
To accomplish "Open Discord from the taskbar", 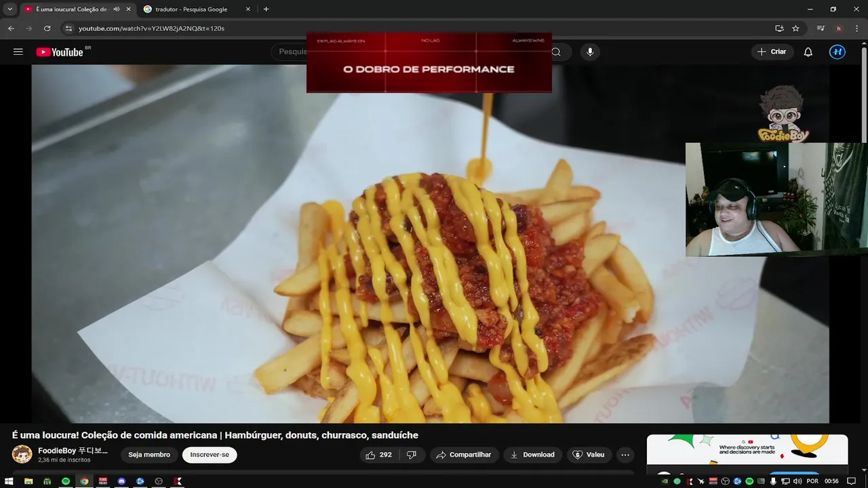I will click(121, 481).
